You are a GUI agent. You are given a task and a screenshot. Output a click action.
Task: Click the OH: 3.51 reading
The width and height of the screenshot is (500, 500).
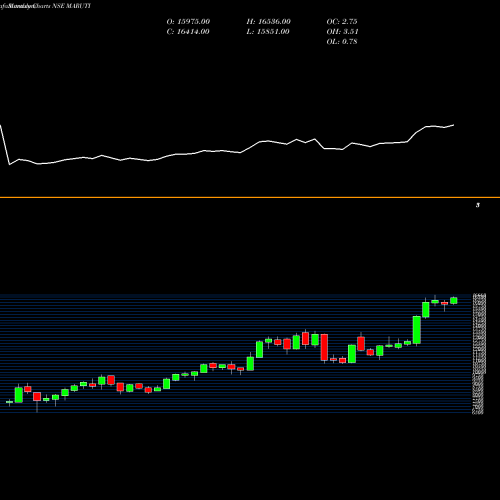coord(342,32)
